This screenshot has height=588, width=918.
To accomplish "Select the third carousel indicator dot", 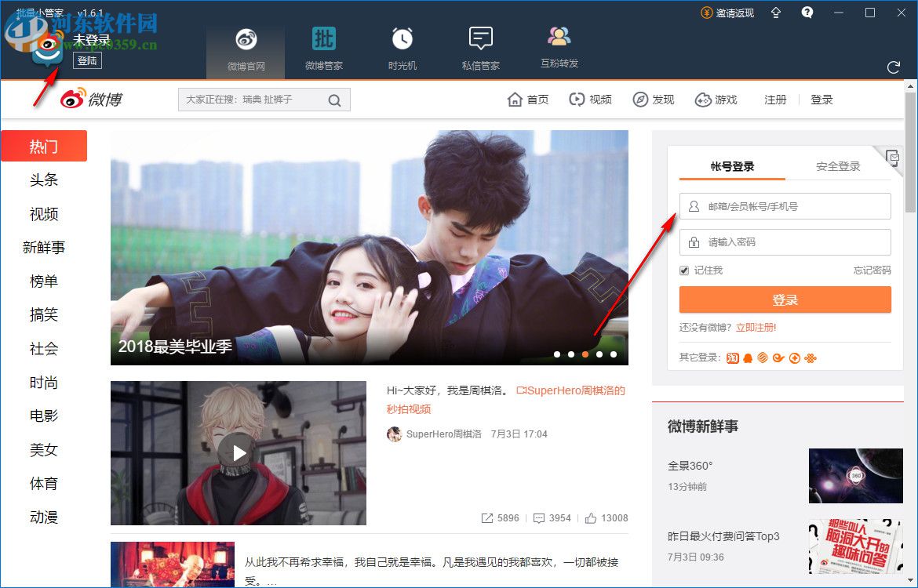I will (585, 354).
